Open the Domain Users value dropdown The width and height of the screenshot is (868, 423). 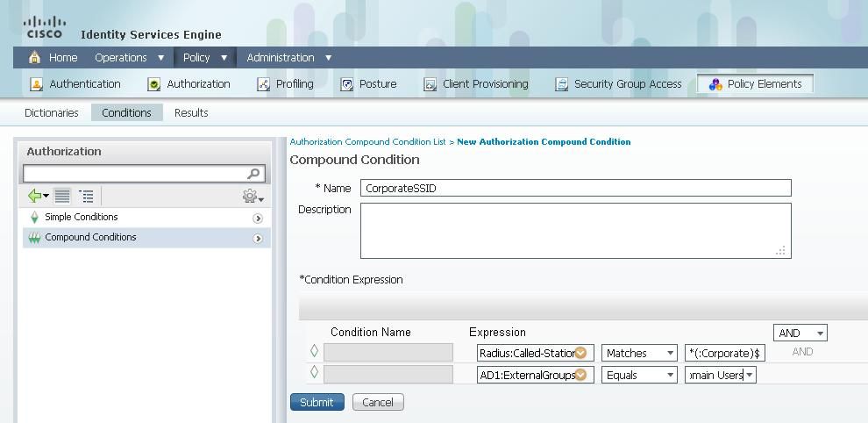click(x=750, y=376)
